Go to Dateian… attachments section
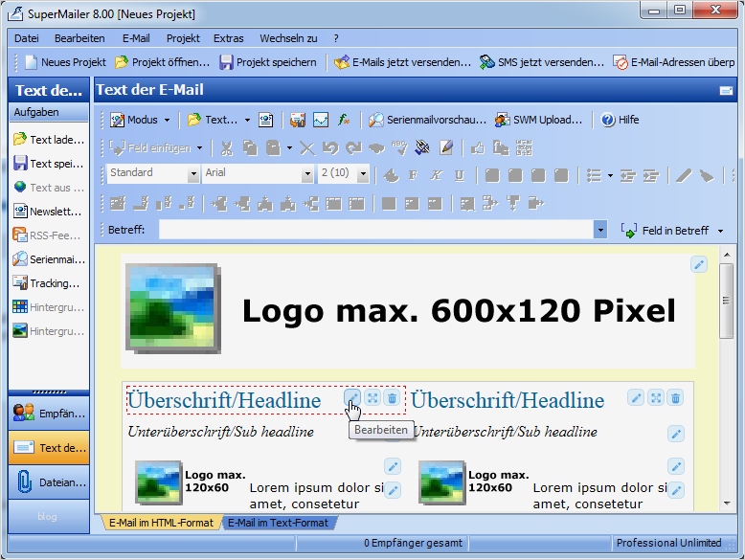The width and height of the screenshot is (745, 560). pos(49,482)
